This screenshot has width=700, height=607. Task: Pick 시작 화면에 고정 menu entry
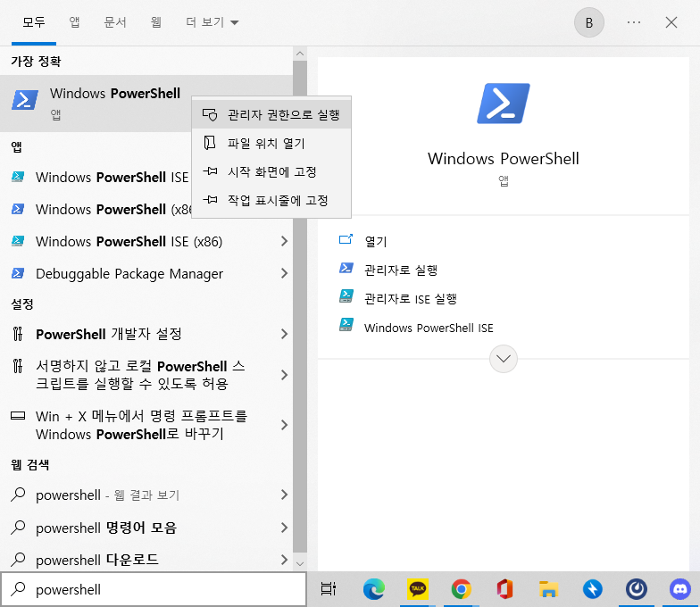[x=271, y=171]
